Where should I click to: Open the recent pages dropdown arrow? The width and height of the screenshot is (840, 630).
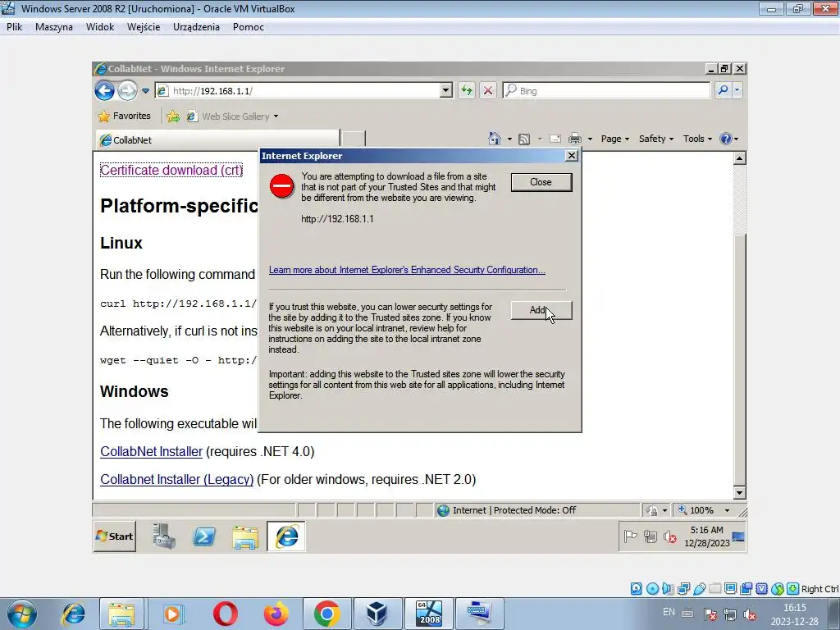point(145,91)
